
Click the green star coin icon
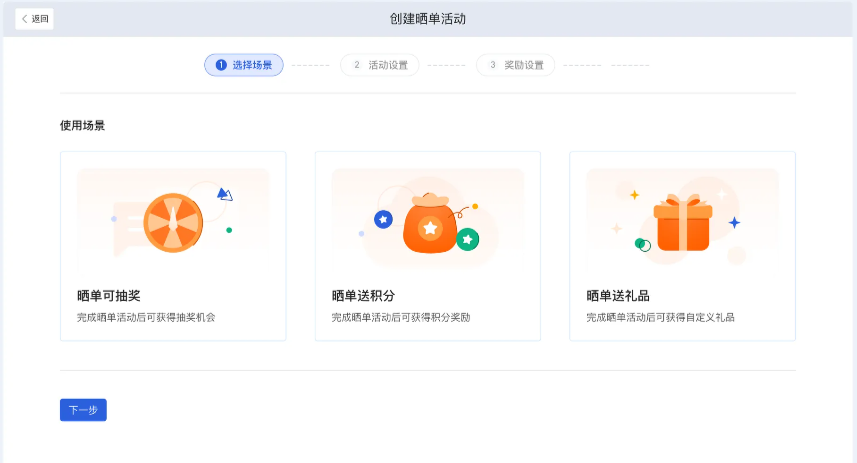coord(467,239)
